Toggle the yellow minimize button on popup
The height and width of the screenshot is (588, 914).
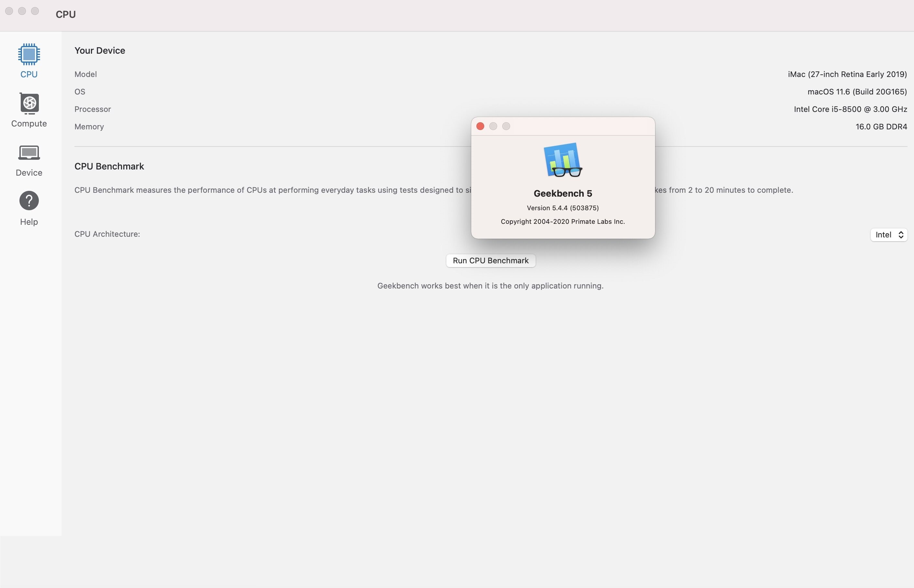(493, 126)
